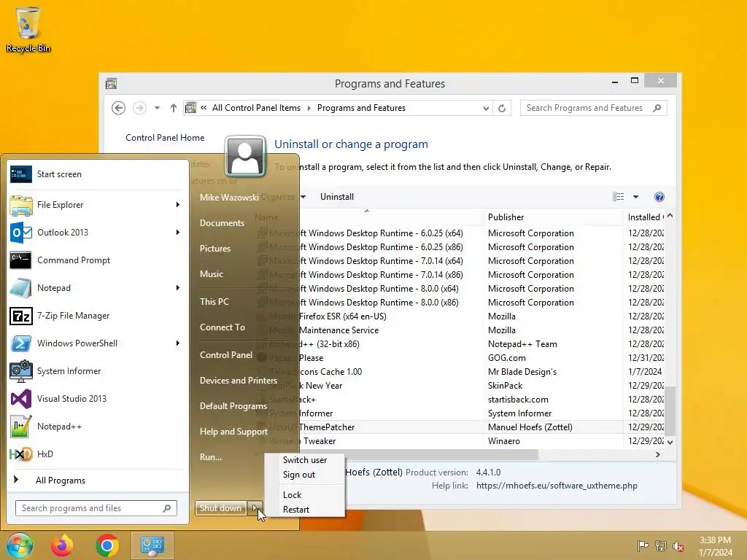Sort by the Publisher column header
The width and height of the screenshot is (747, 560).
click(553, 217)
